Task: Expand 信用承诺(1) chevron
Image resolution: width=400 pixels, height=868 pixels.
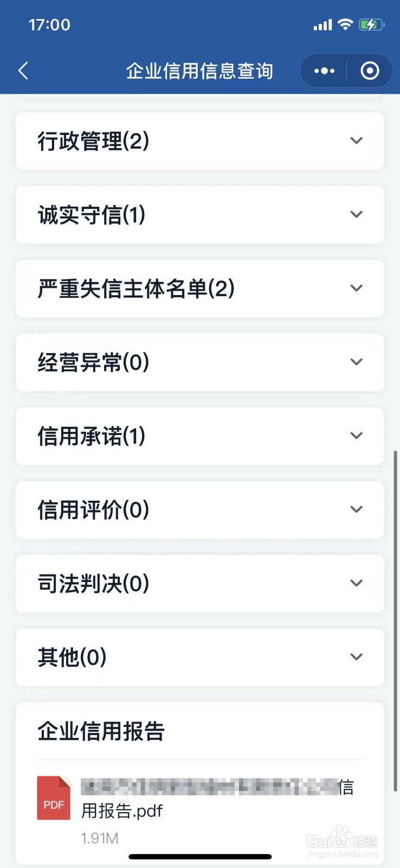Action: pos(356,436)
